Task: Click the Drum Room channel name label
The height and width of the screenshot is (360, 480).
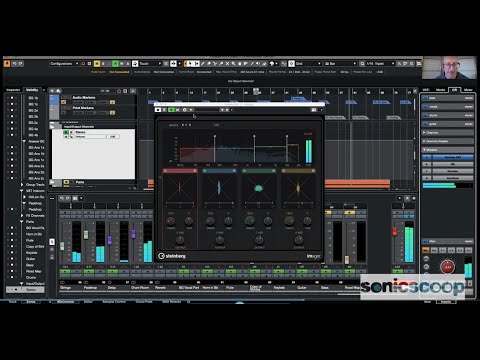Action: tap(140, 287)
